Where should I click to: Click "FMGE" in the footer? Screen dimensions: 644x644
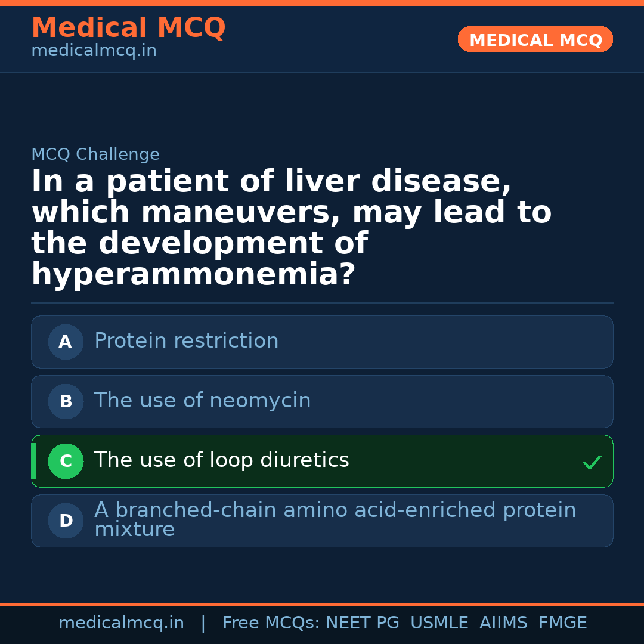coord(562,623)
